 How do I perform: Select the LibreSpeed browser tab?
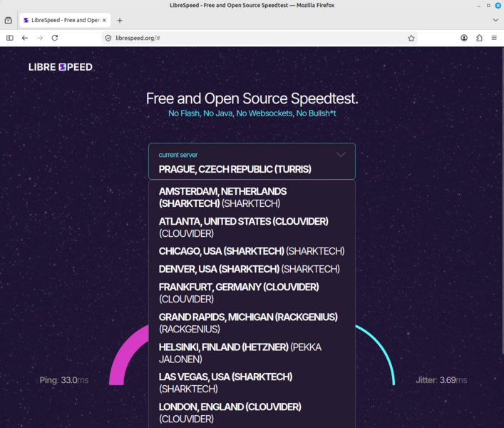click(x=66, y=20)
